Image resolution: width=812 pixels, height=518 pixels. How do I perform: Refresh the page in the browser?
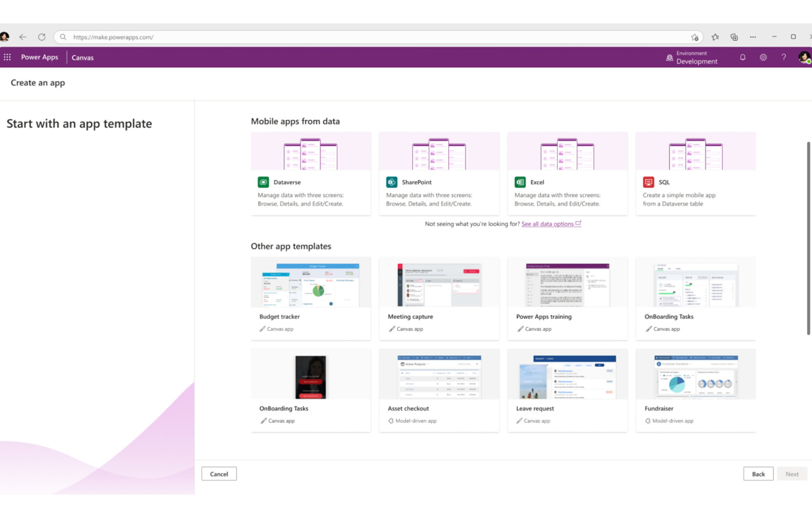point(42,37)
